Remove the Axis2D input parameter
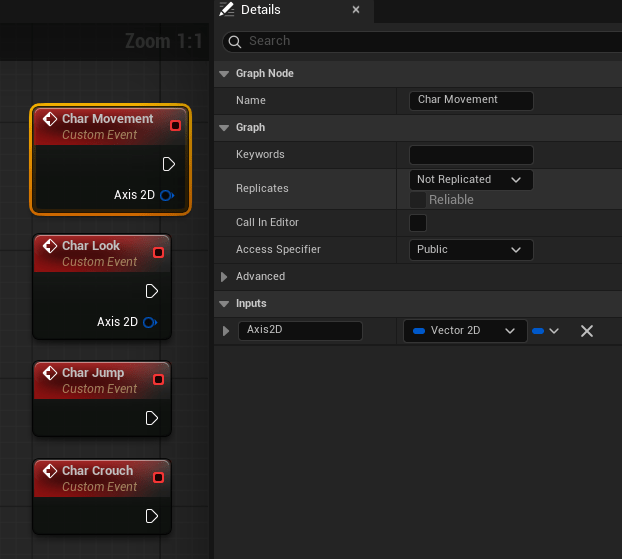Screen dimensions: 622x559 point(587,331)
